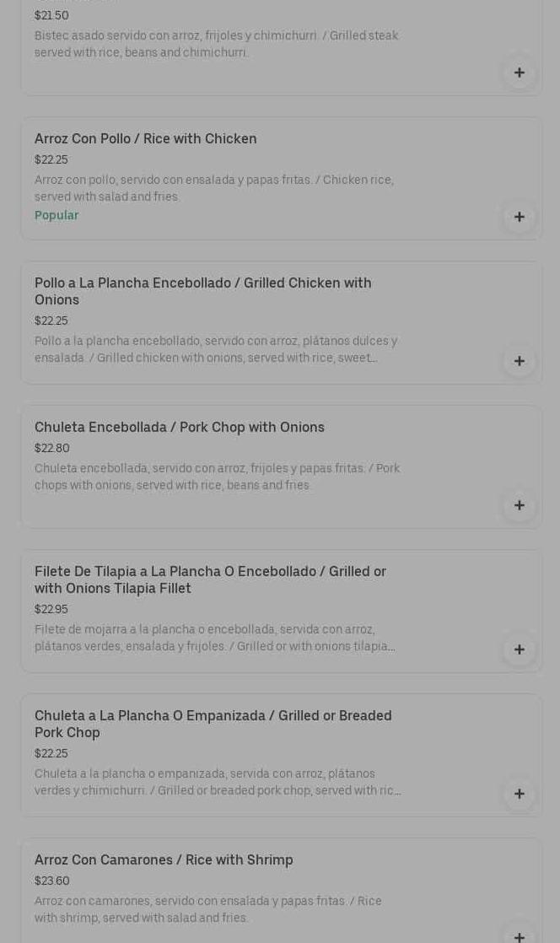This screenshot has height=943, width=560.
Task: Add Filete De Tilapia to the order
Action: (519, 649)
